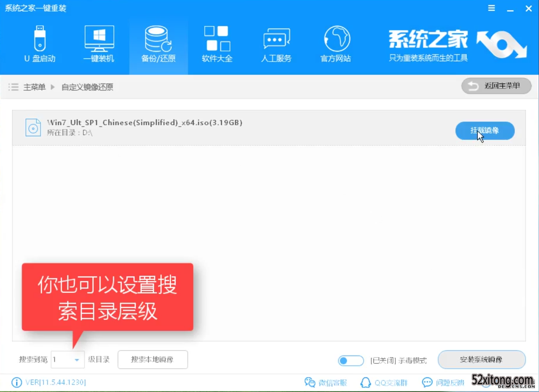
Task: Toggle the 杀毒模式 antivirus mode switch
Action: 351,360
